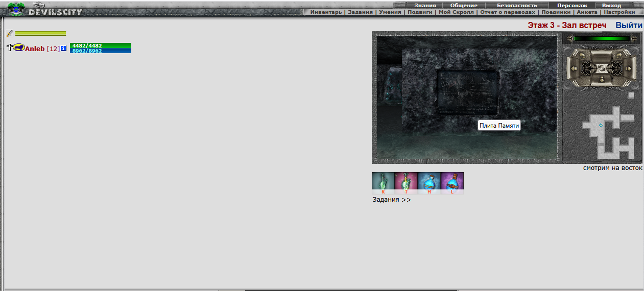Click the sword icon beside the yellow bar
This screenshot has width=644, height=291.
tap(10, 34)
